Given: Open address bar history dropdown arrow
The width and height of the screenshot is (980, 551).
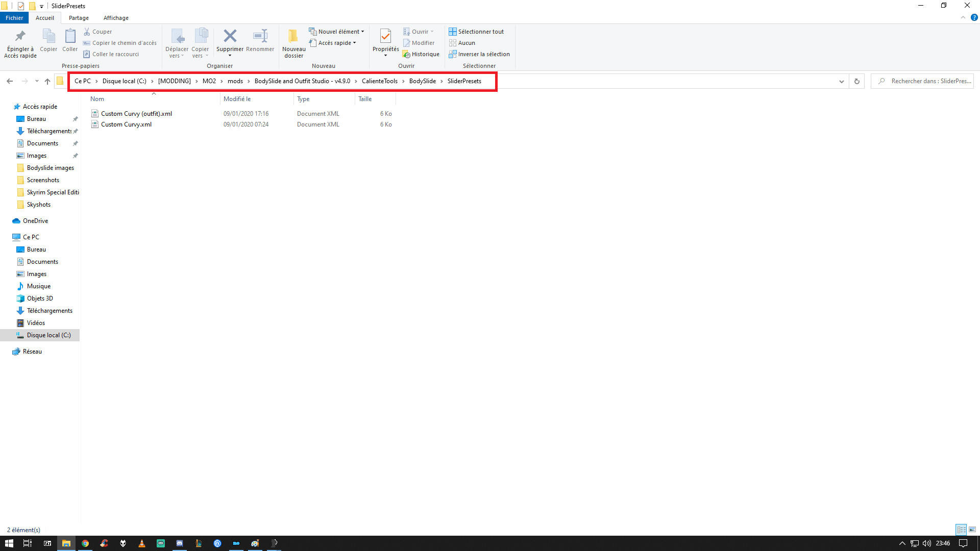Looking at the screenshot, I should 842,81.
